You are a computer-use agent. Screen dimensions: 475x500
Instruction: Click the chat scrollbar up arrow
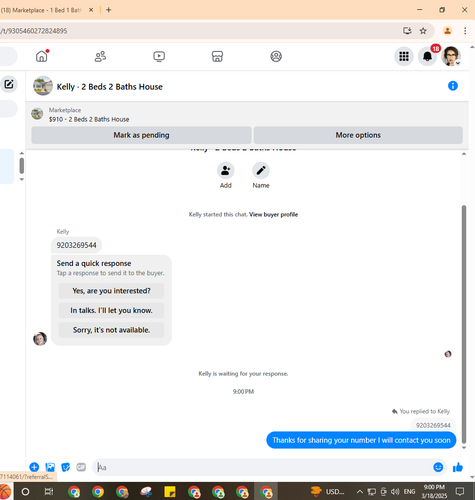coord(464,154)
